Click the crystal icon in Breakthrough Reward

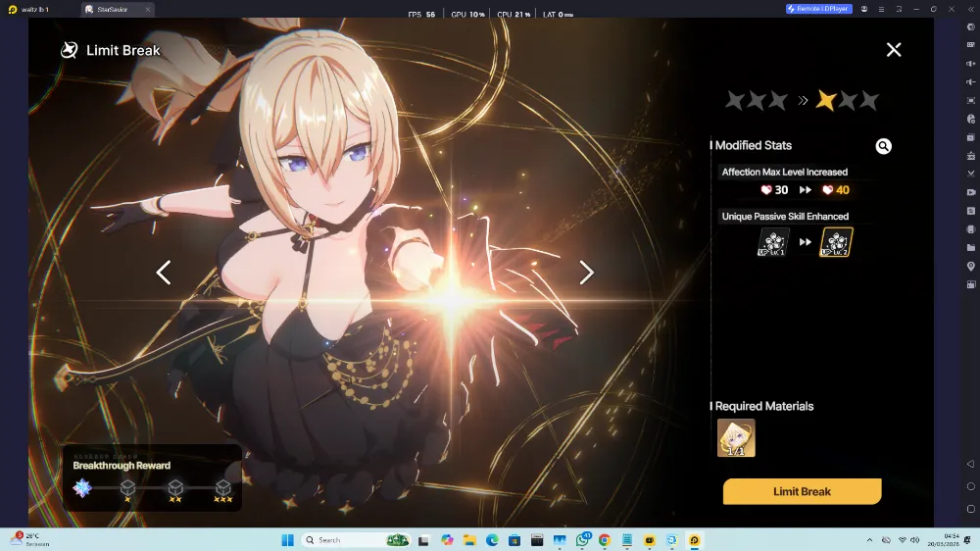coord(82,488)
